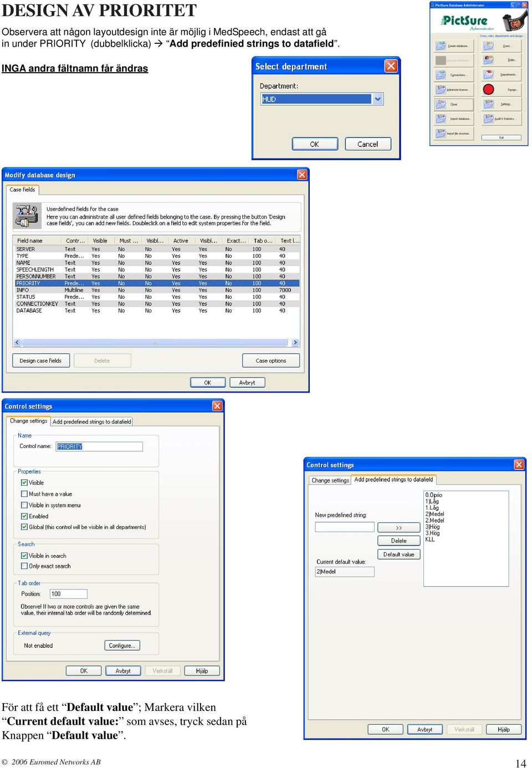532x768 pixels.
Task: Open Departments in PictSure Administrator
Action: coord(502,75)
